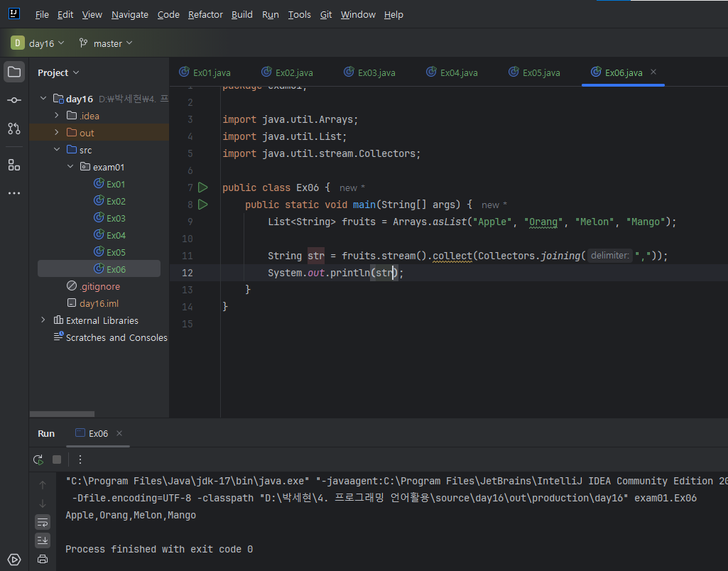
Task: Close the Ex06.java editor tab
Action: click(653, 72)
